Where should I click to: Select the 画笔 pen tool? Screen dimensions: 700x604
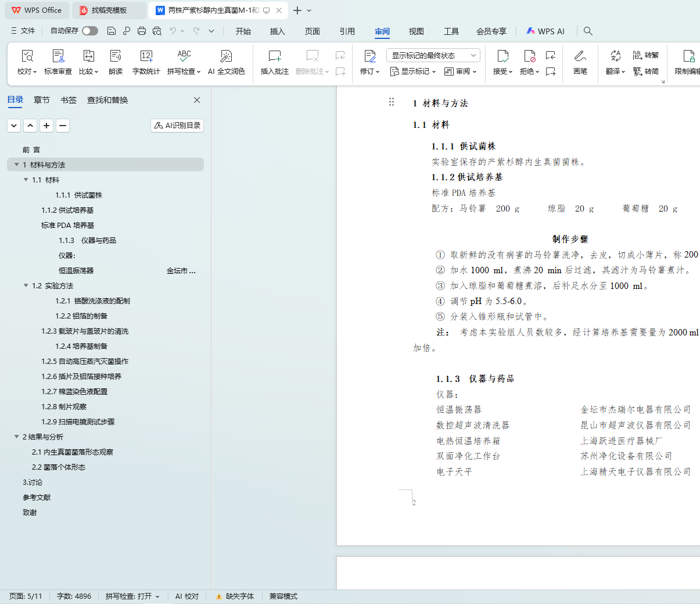(580, 56)
